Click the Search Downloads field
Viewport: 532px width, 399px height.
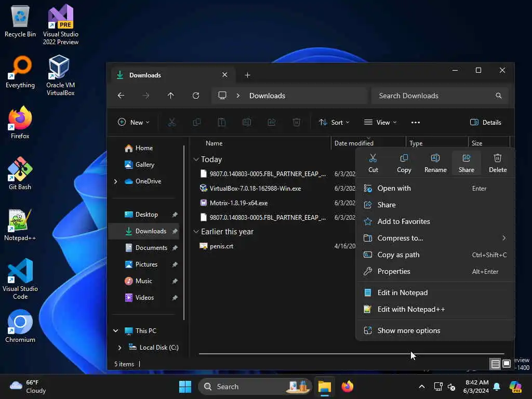(x=440, y=96)
